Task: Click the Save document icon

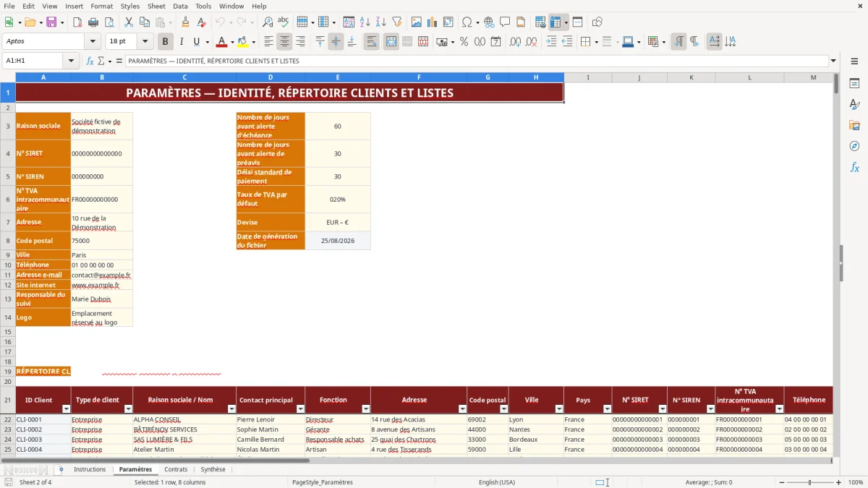Action: (51, 22)
